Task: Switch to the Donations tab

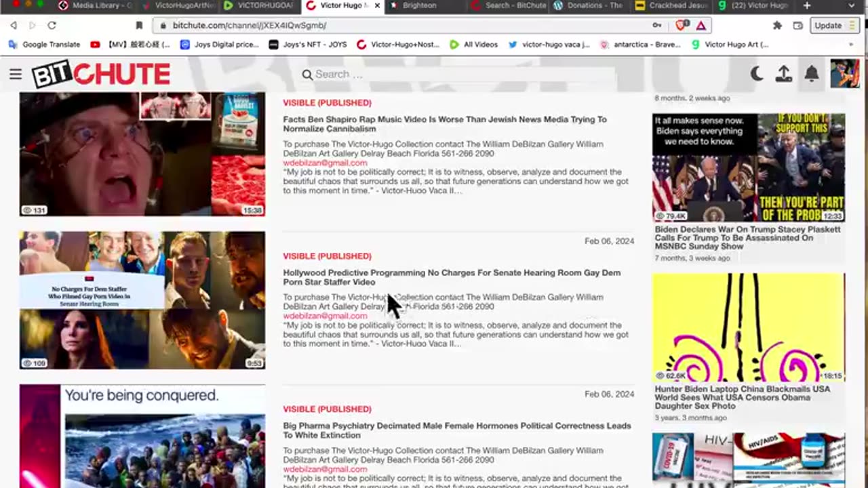Action: point(589,5)
